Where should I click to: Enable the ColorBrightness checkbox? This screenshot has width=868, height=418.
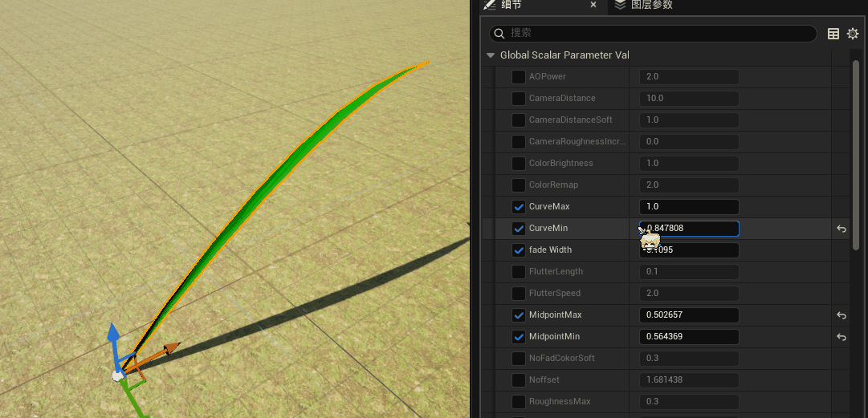(x=519, y=163)
